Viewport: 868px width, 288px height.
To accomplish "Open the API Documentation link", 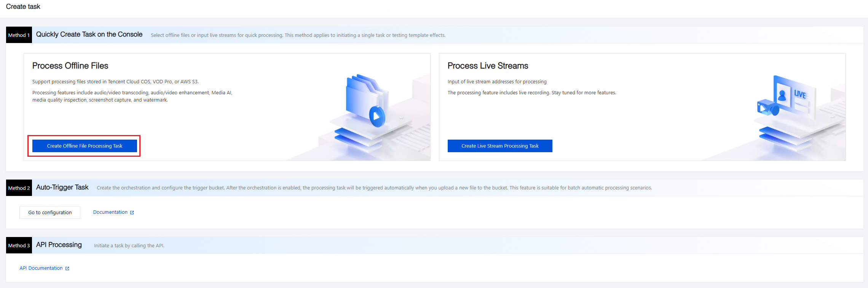I will [x=41, y=268].
